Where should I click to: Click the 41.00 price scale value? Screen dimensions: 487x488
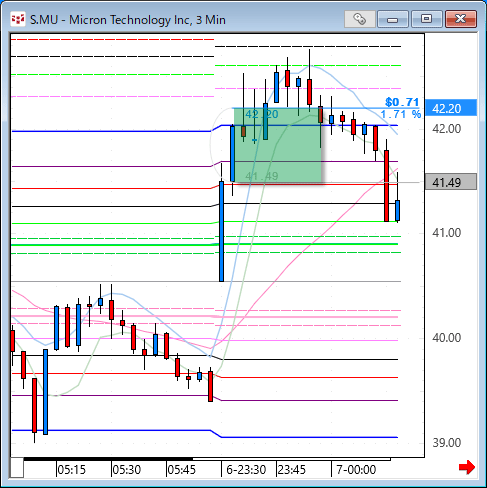[446, 232]
